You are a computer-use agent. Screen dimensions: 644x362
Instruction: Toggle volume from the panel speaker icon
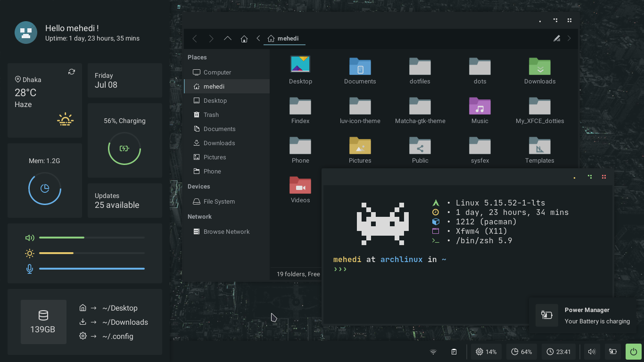pos(592,352)
